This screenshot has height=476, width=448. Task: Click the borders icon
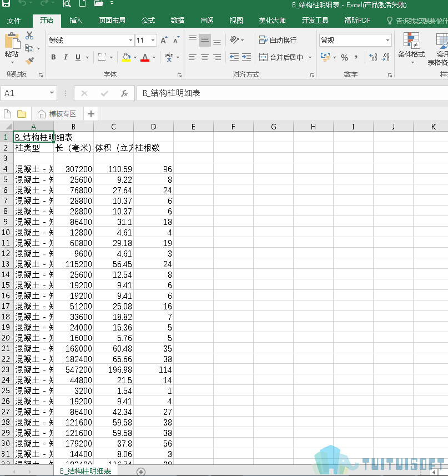point(102,57)
